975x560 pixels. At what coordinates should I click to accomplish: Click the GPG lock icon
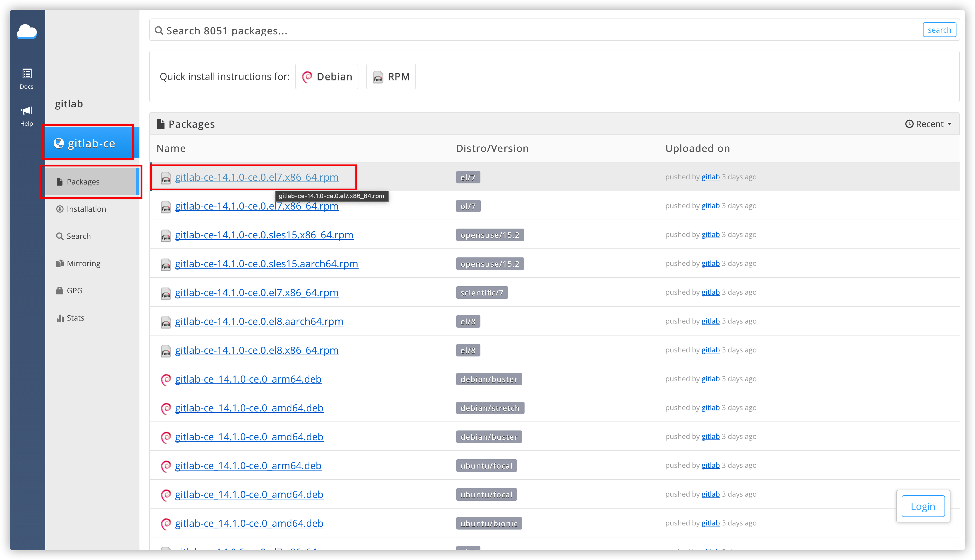point(59,290)
